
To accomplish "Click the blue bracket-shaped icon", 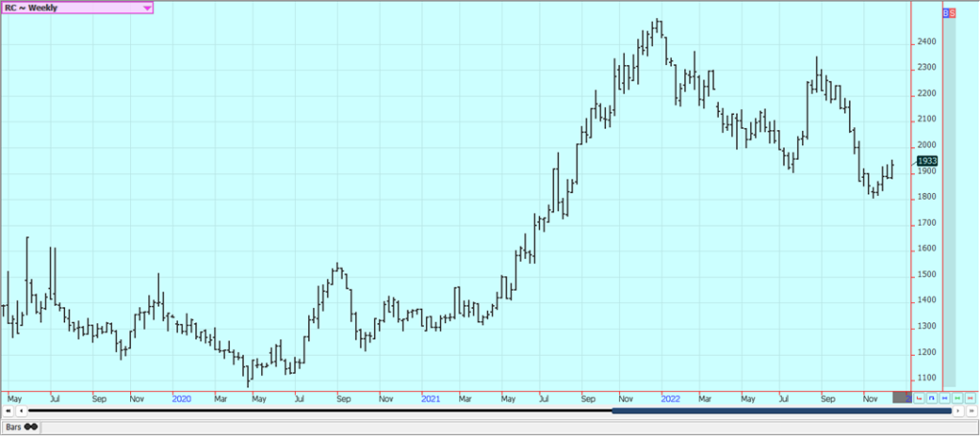I will pyautogui.click(x=932, y=398).
